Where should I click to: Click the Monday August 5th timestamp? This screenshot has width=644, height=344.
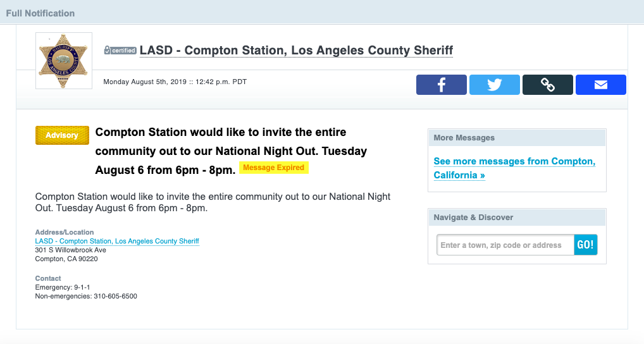point(175,82)
